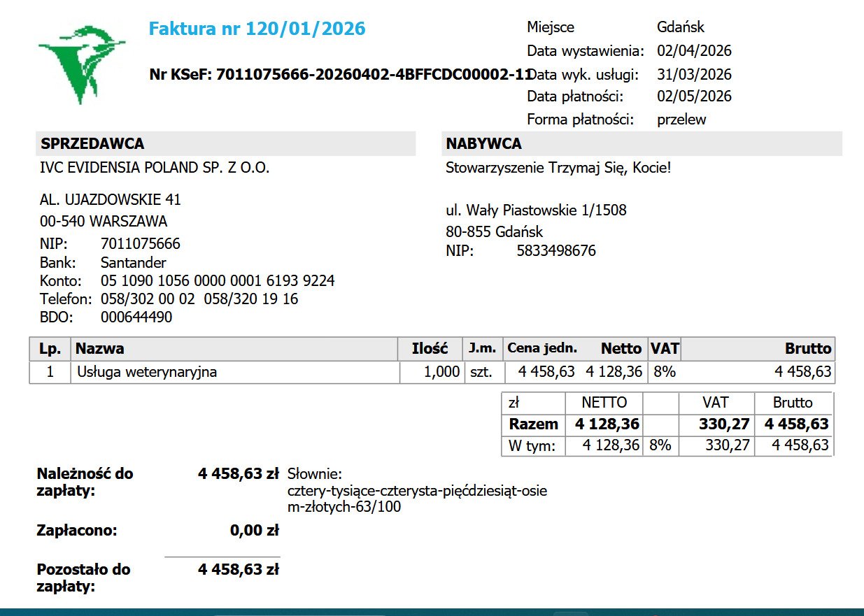Image resolution: width=864 pixels, height=616 pixels.
Task: Click the NABYWCA section header
Action: click(x=642, y=143)
